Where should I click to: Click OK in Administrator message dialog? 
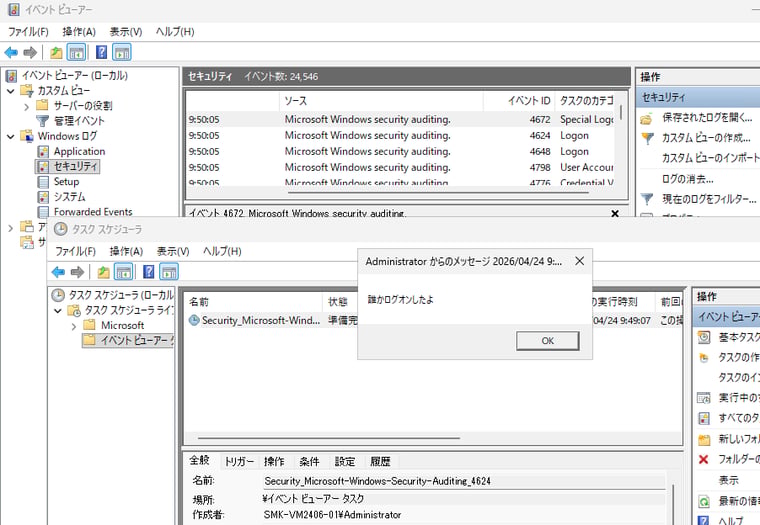[547, 341]
